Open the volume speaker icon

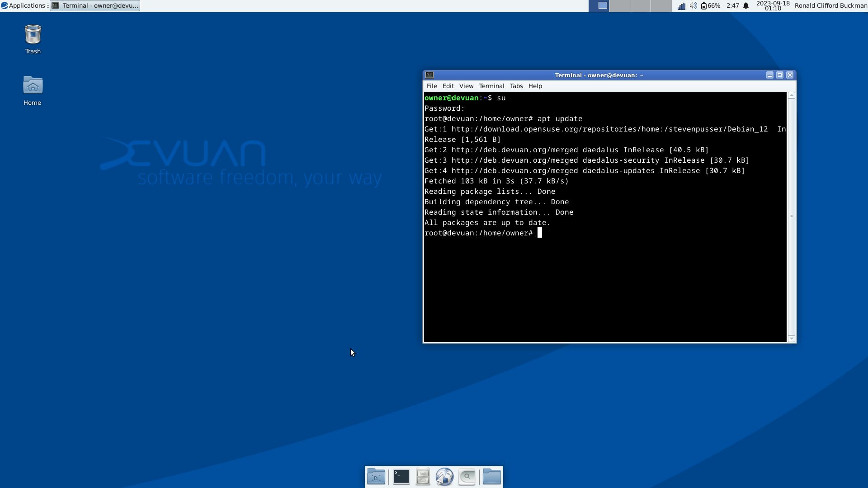693,6
